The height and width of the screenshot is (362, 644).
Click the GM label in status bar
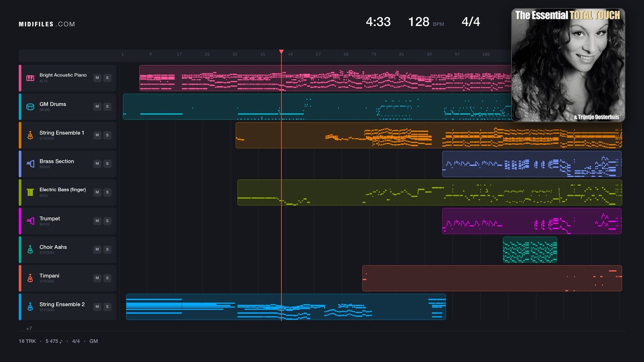94,341
